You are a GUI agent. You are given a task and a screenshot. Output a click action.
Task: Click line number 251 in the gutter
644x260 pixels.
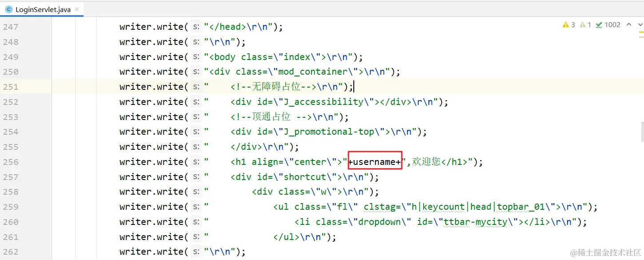tap(11, 87)
